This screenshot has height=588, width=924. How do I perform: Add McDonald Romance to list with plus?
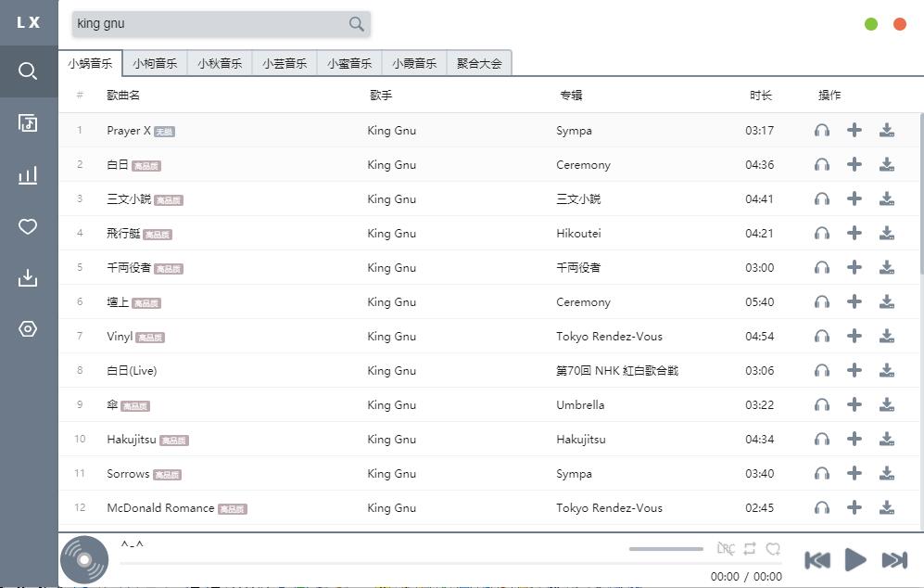854,508
